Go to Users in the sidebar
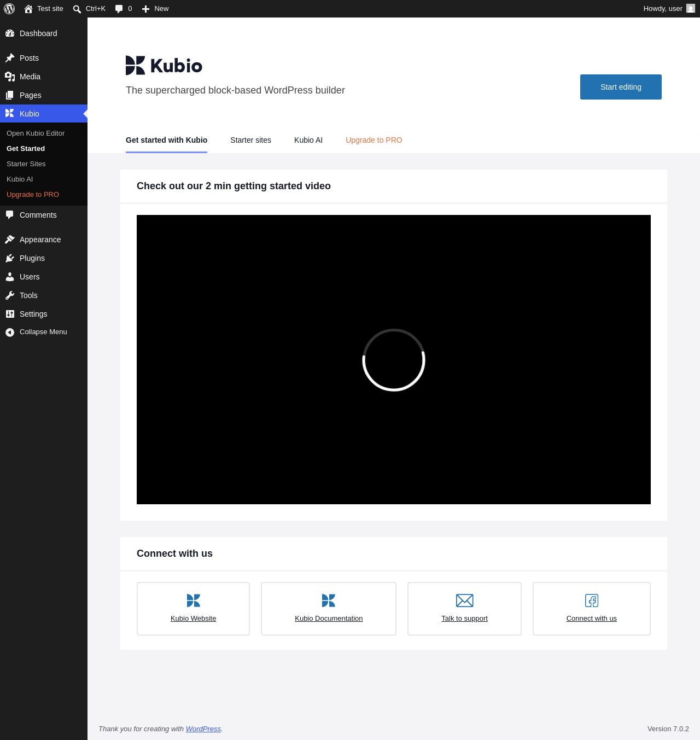The image size is (700, 740). 44,277
